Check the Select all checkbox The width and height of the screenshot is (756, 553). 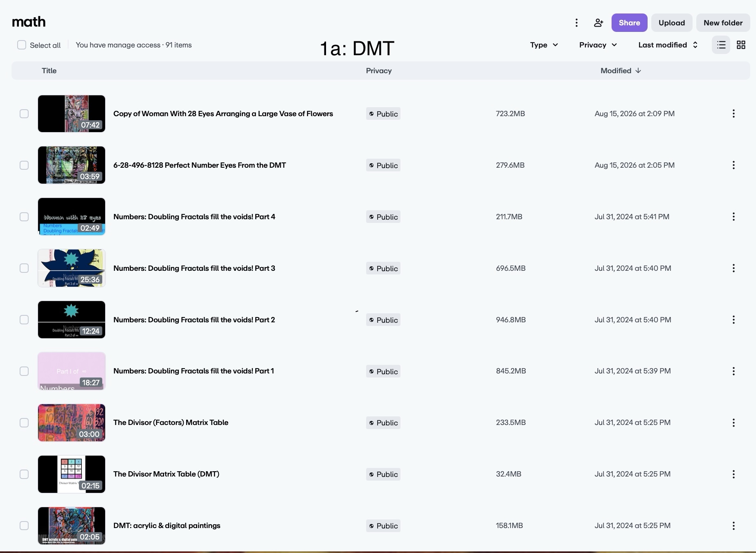[22, 45]
